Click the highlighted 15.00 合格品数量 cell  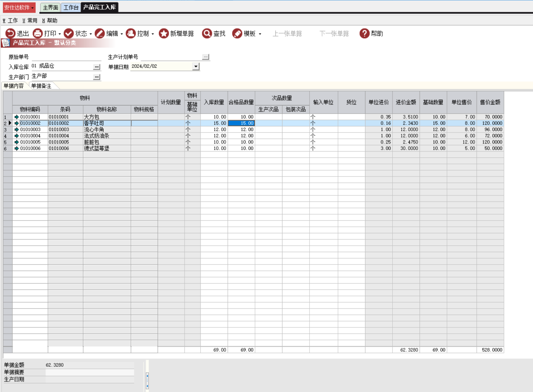coord(241,123)
